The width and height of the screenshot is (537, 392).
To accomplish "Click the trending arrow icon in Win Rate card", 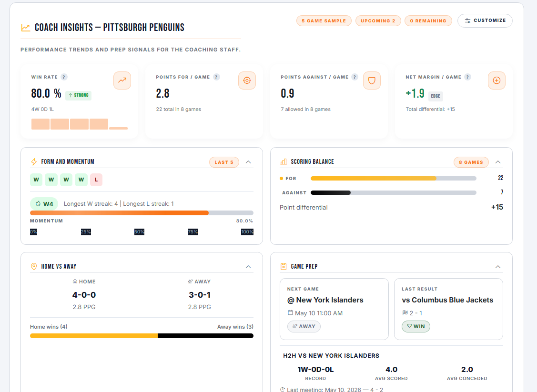I will pyautogui.click(x=122, y=80).
